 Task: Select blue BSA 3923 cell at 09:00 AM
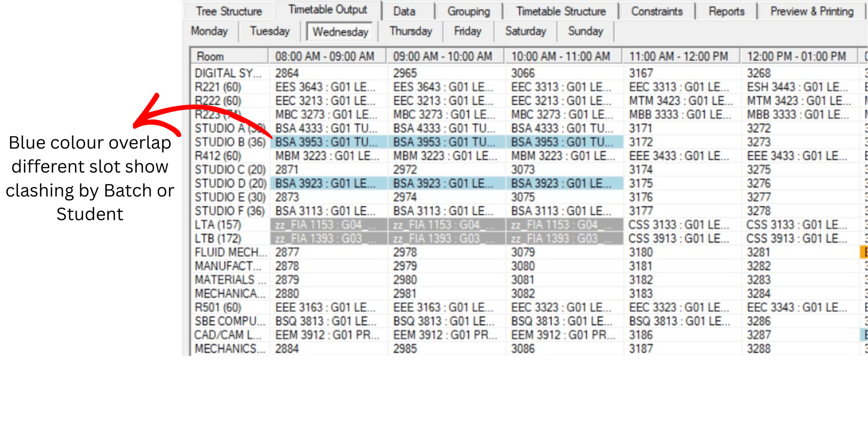447,184
